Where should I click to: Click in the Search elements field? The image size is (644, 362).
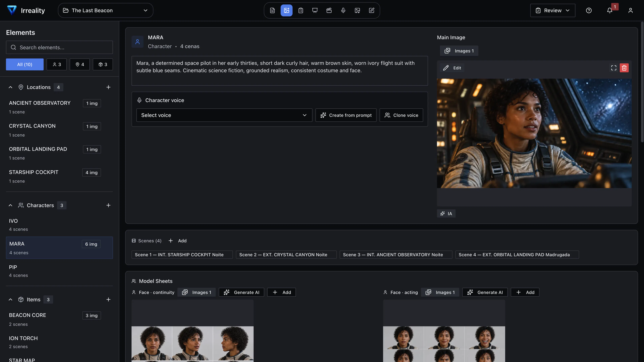coord(60,47)
